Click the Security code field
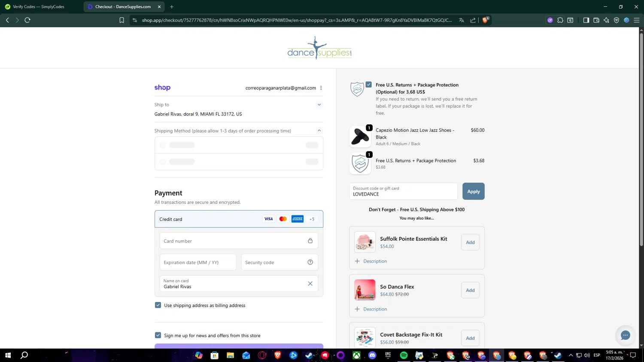Screen dimensions: 644x362 point(279,262)
